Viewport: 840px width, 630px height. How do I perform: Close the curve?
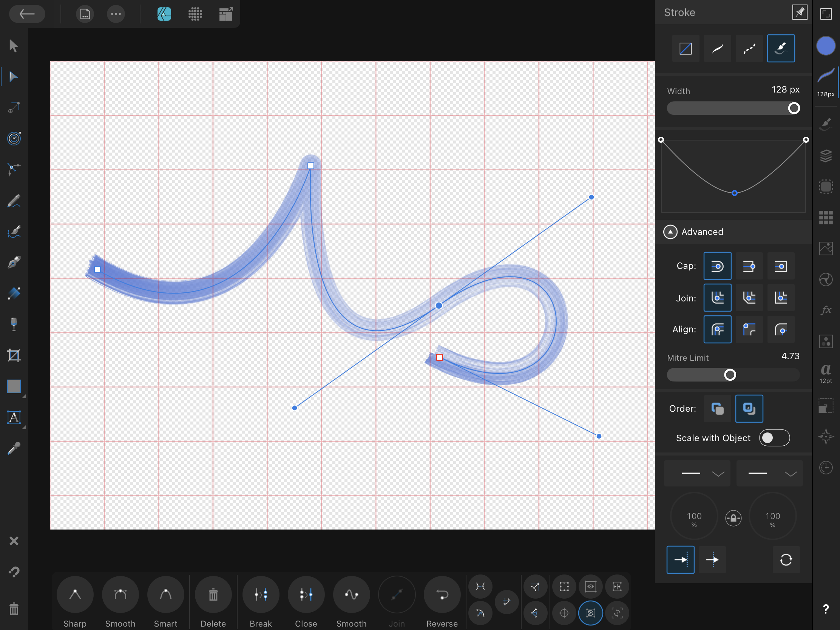306,602
